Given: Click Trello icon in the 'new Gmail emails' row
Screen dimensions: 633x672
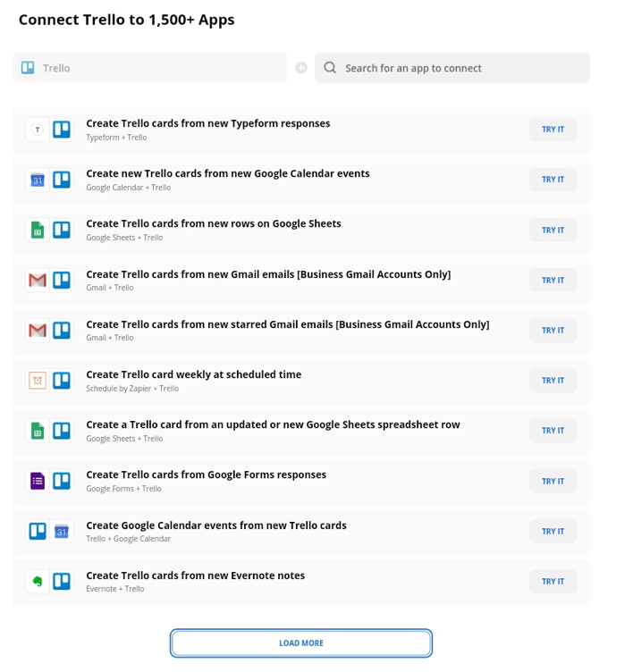Looking at the screenshot, I should pyautogui.click(x=62, y=281).
